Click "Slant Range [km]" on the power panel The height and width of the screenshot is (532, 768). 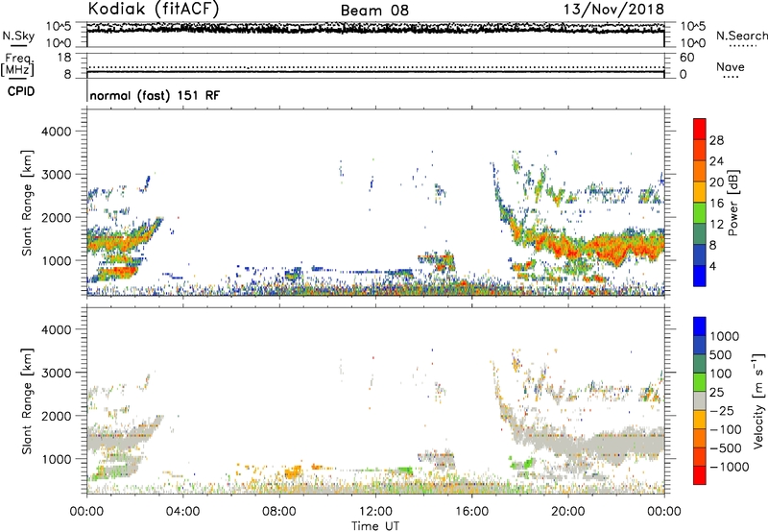tap(27, 203)
